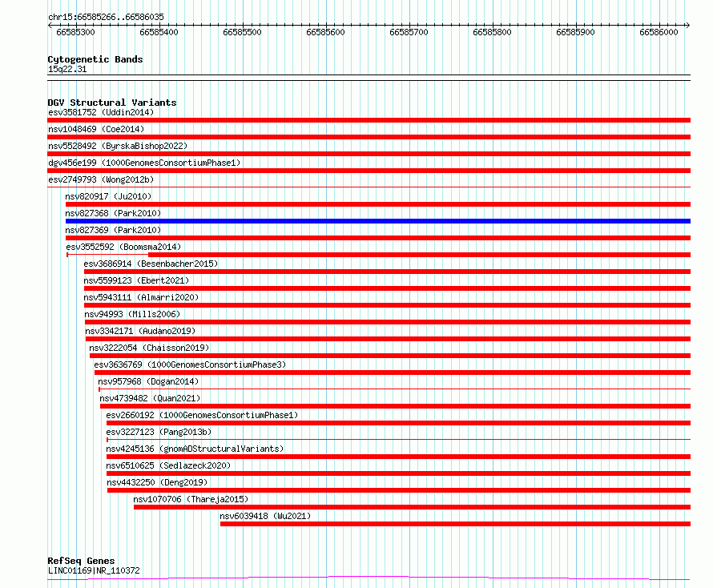Select esv3227123 (Pang2013b) label

click(159, 432)
